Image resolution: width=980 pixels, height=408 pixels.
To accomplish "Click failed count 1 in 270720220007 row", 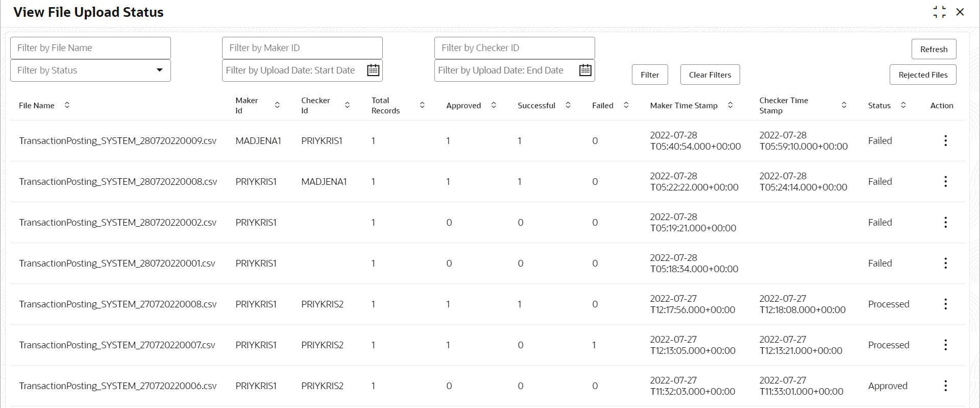I will 594,345.
